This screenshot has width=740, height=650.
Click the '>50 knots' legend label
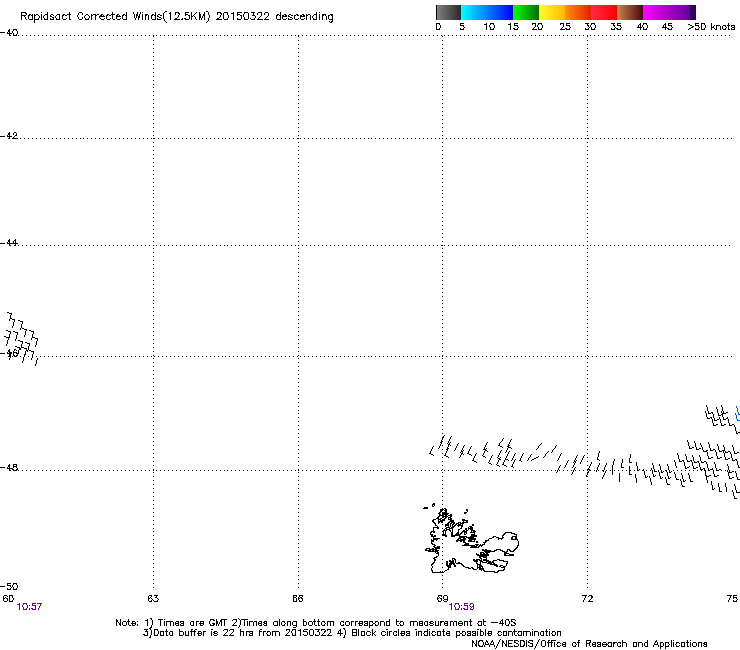pos(711,27)
